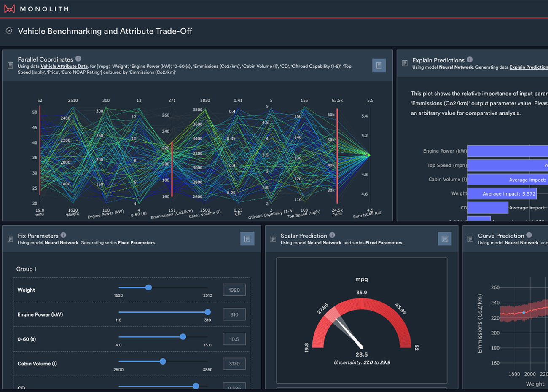
Task: Click Scalar Prediction panel document icon
Action: 273,239
